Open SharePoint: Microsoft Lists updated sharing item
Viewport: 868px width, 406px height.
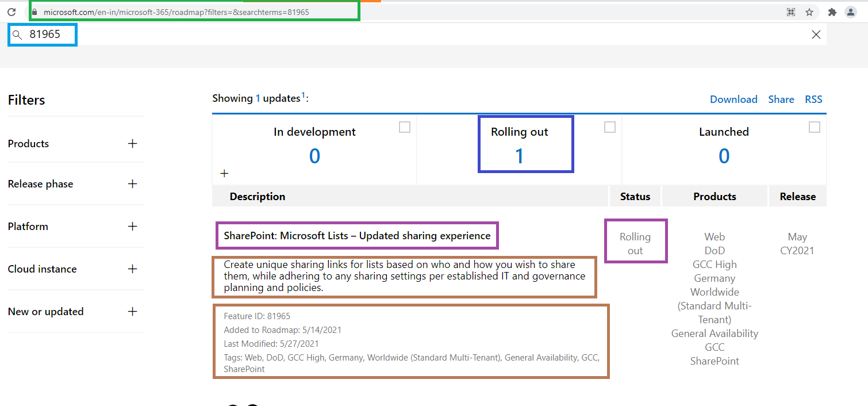357,235
